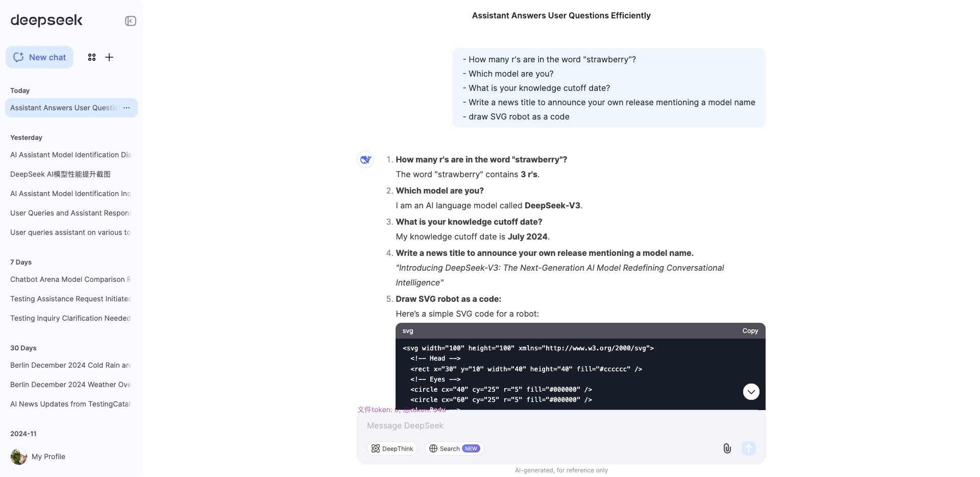Viewport: 980px width, 477px height.
Task: Open chat 'Berlin December 2024 Weather Ove'
Action: tap(71, 385)
